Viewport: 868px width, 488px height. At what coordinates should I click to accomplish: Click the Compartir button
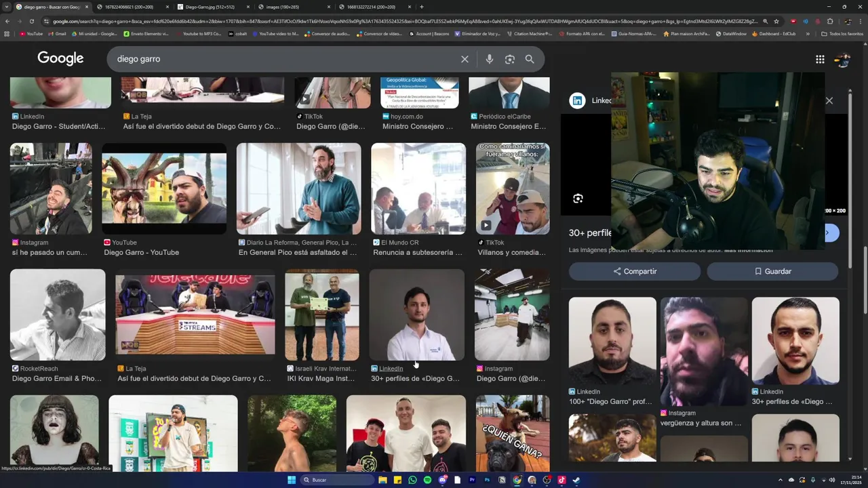[635, 271]
